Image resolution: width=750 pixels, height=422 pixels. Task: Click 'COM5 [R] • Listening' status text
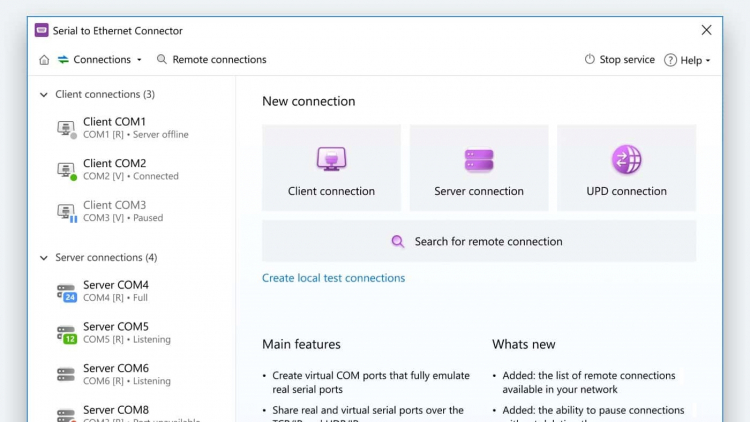(127, 340)
